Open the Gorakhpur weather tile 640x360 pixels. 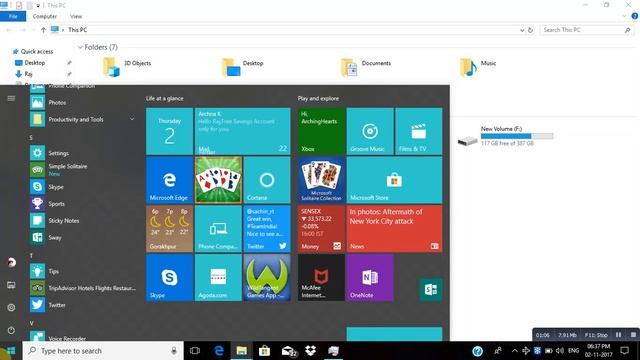[169, 229]
